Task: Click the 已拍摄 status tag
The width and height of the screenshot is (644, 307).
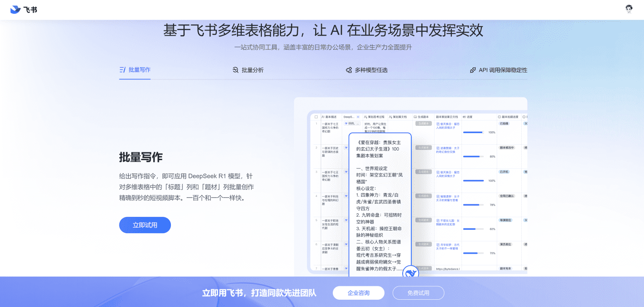Action: 504,123
